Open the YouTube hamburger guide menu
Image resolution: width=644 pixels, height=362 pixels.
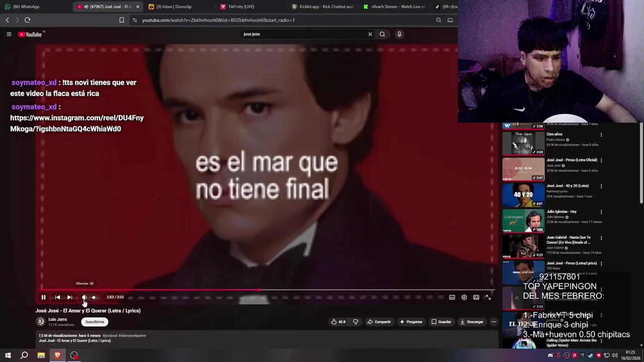pos(9,34)
